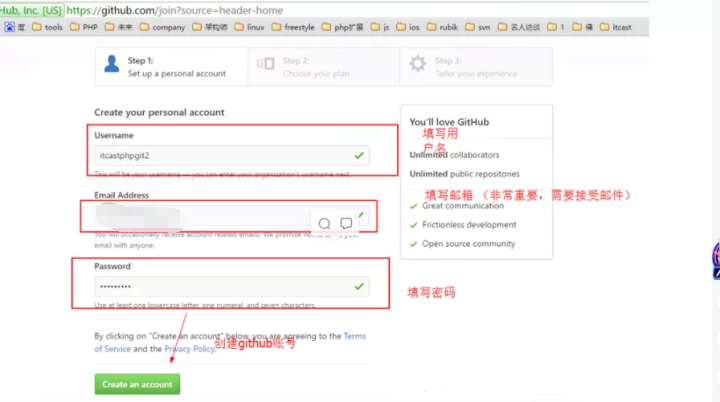Open the rubik bookmark folder
The height and width of the screenshot is (402, 720).
[x=442, y=27]
